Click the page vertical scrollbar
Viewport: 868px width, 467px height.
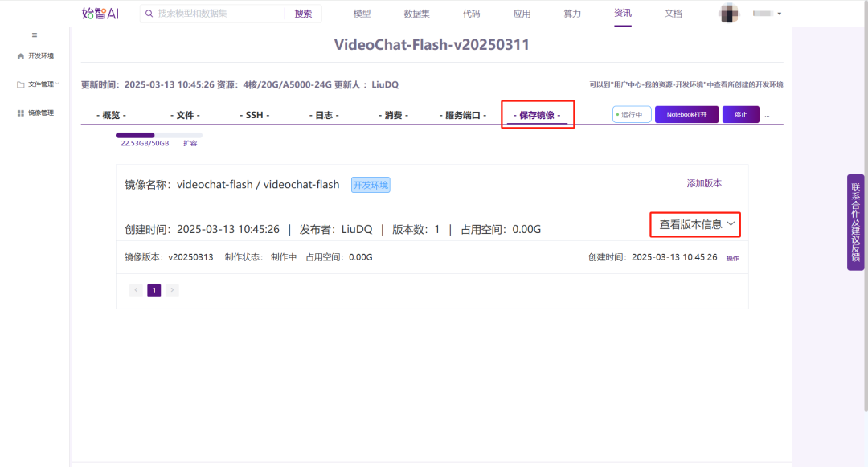tap(866, 206)
